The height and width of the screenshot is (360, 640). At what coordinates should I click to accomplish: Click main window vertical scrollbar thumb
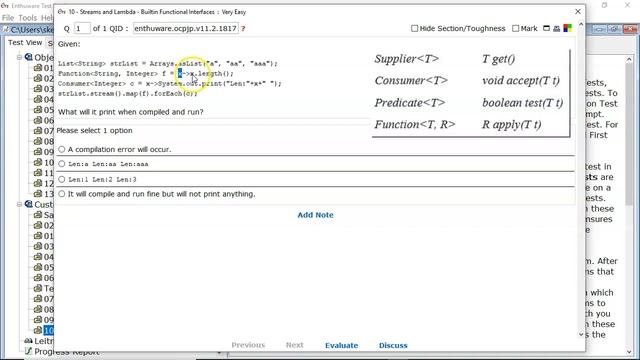[x=629, y=135]
